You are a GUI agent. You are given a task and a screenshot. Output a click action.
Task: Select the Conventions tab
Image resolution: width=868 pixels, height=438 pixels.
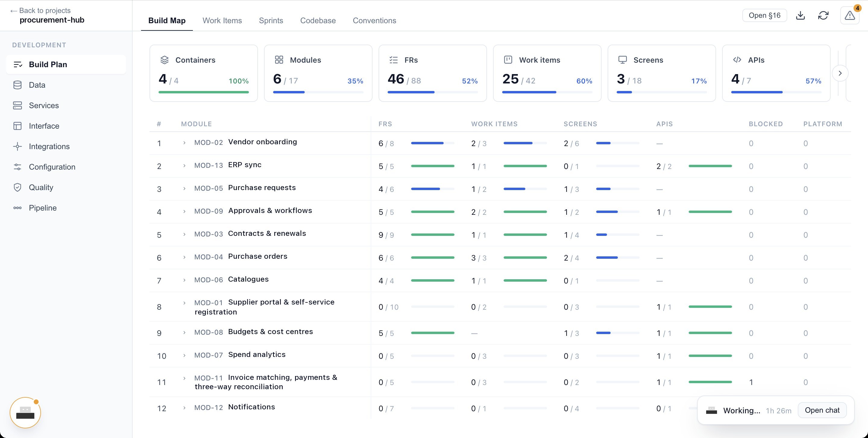click(x=374, y=20)
